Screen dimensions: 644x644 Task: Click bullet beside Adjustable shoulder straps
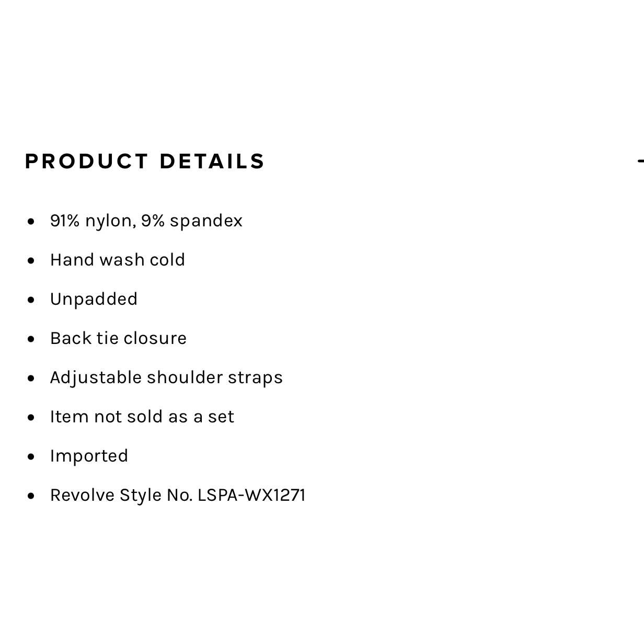coord(31,378)
